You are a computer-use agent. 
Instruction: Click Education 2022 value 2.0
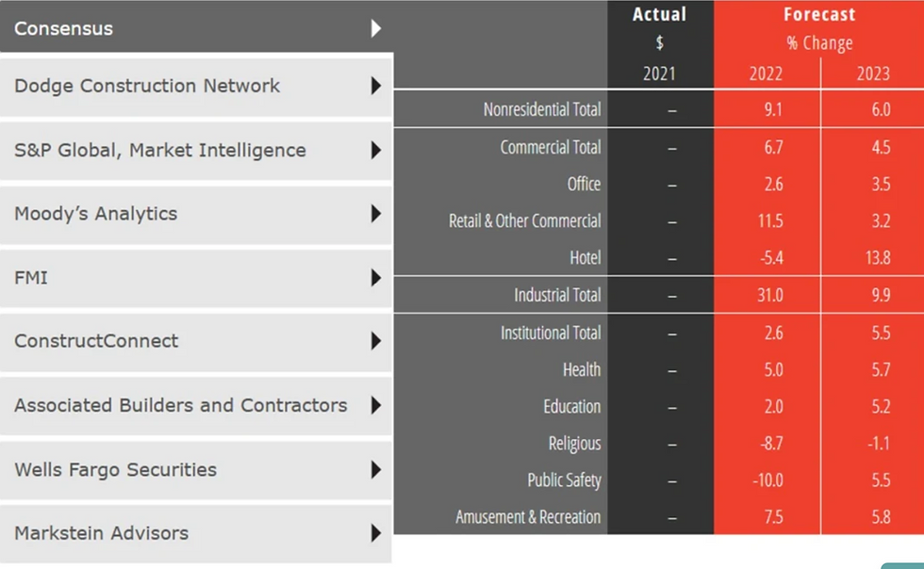773,407
